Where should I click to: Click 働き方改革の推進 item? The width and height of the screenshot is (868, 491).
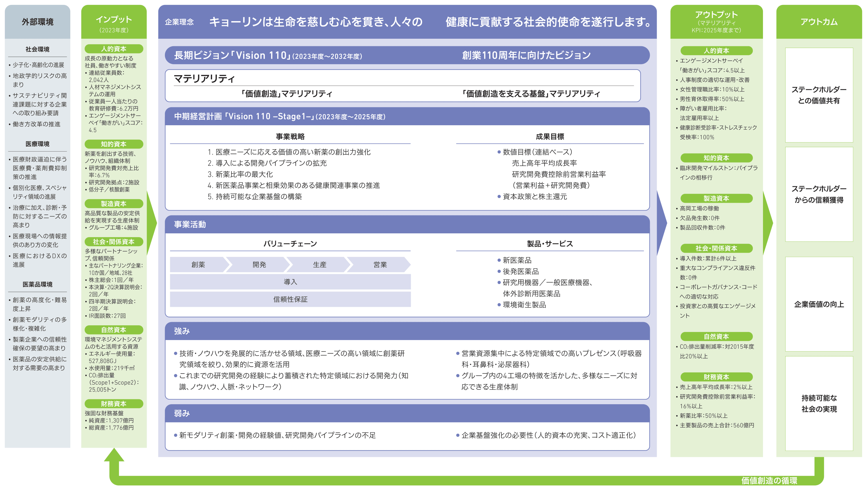tap(35, 124)
